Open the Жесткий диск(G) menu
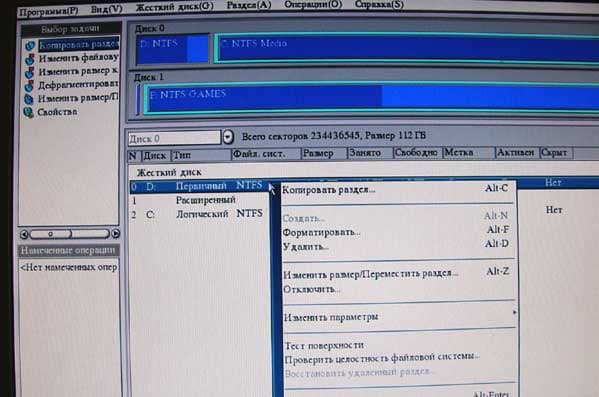 pos(175,6)
